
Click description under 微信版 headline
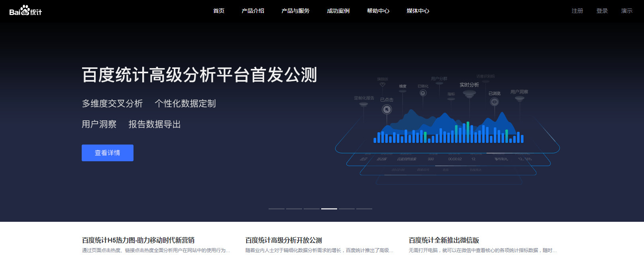[x=483, y=250]
